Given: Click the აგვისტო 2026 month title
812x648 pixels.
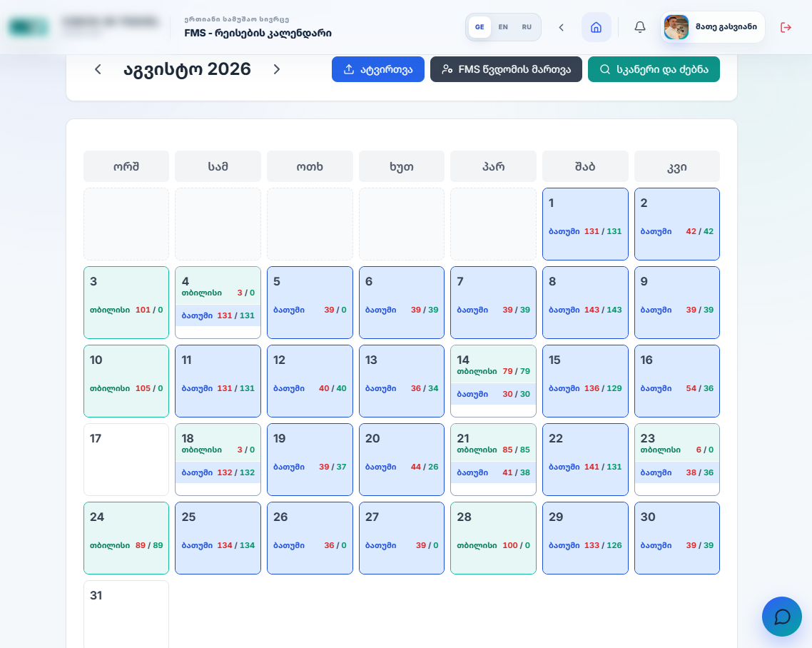Looking at the screenshot, I should pyautogui.click(x=187, y=69).
